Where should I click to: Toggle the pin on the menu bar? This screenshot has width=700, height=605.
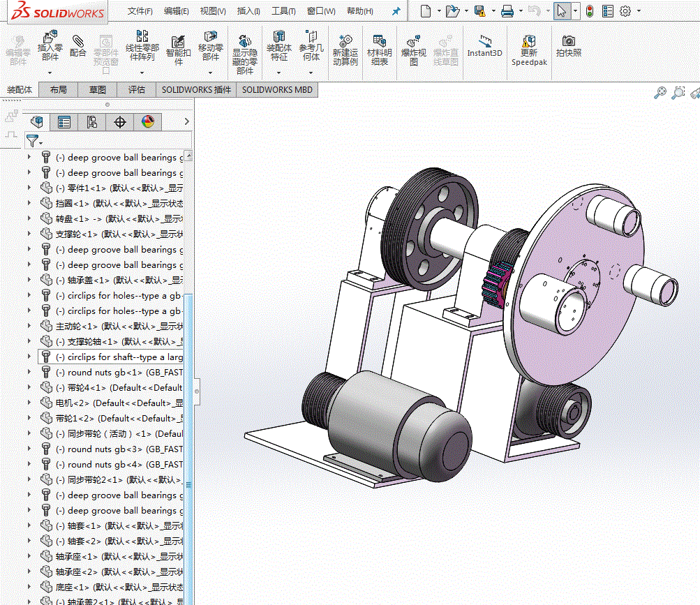(396, 12)
